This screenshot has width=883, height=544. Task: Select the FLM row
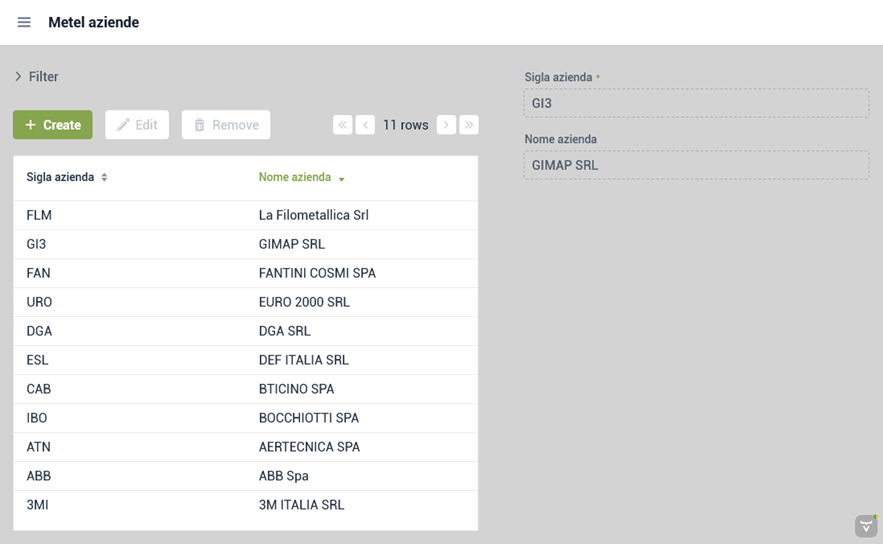(246, 215)
